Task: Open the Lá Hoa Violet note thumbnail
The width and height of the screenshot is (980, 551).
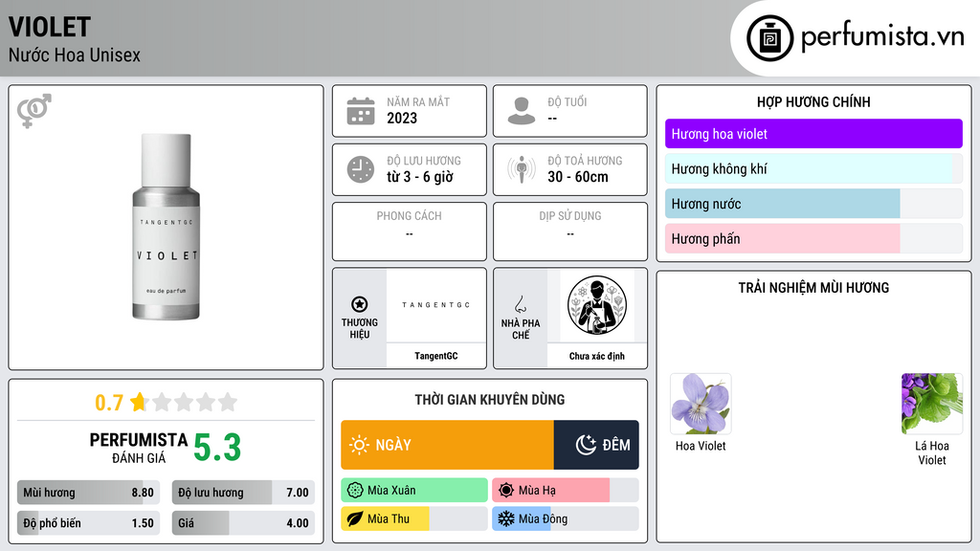Action: point(932,404)
